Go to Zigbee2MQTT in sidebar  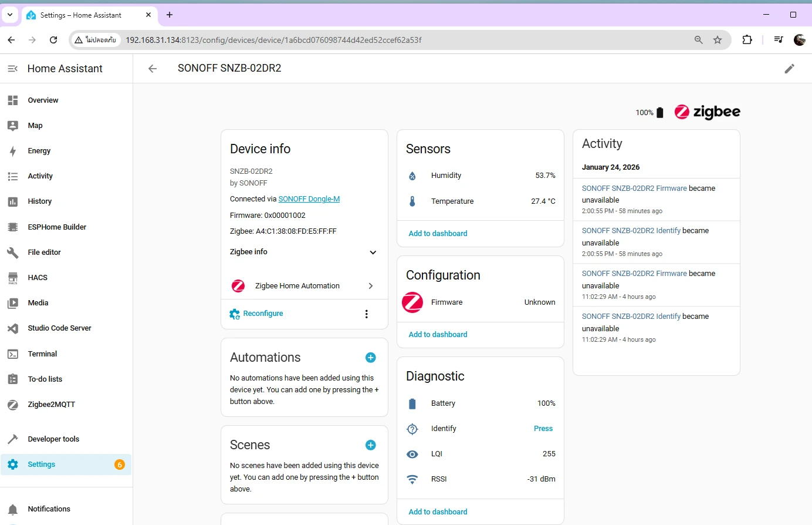pos(51,405)
